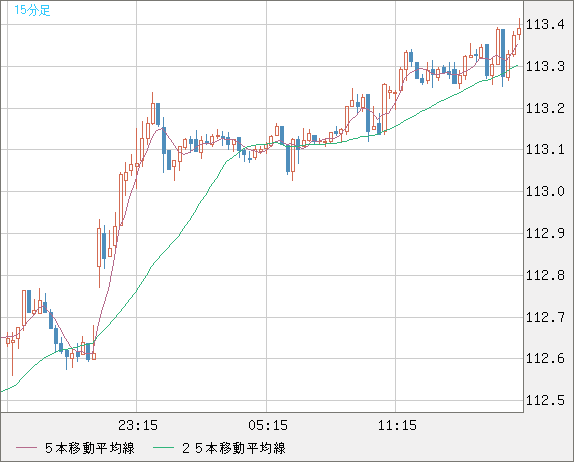Click the 5本移動平均線 legend label
The height and width of the screenshot is (462, 574).
pos(90,448)
